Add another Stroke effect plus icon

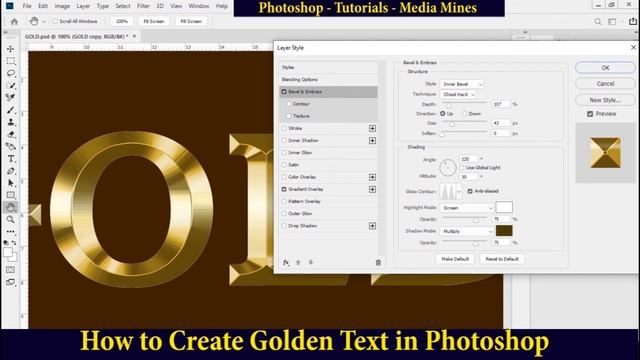tap(372, 128)
